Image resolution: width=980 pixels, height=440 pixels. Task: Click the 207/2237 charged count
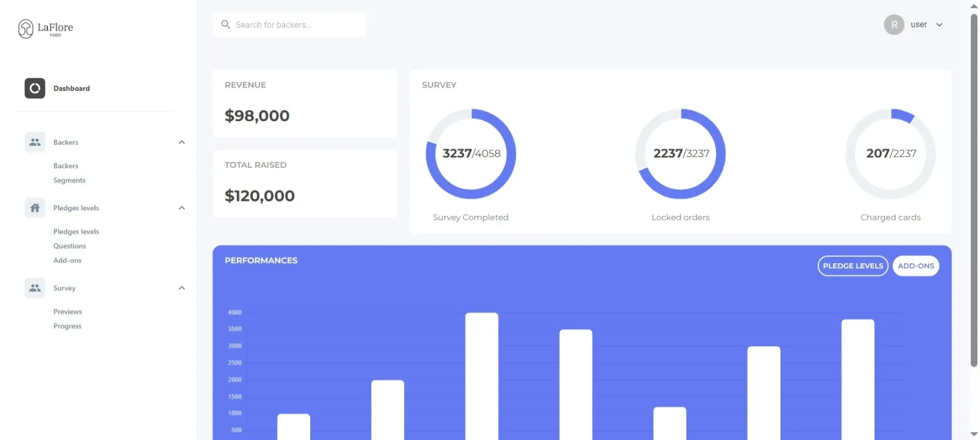(x=891, y=153)
